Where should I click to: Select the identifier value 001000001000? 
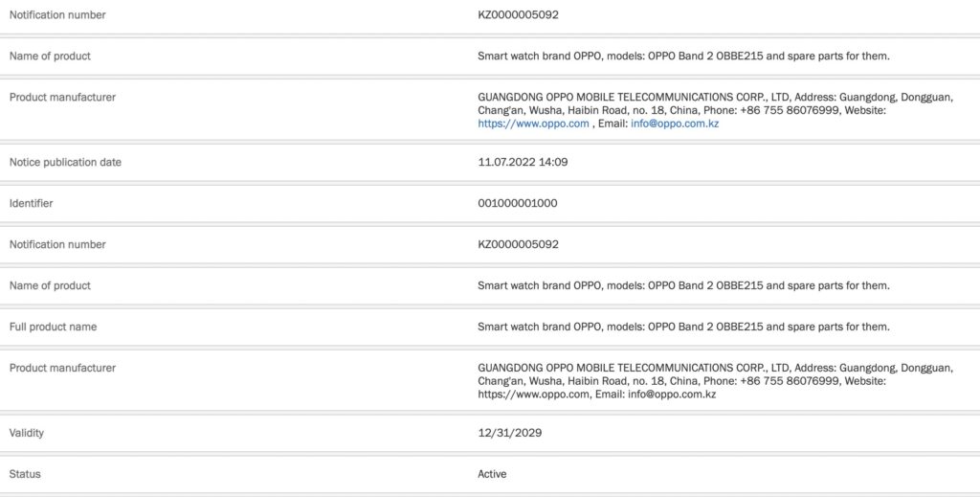(x=517, y=203)
